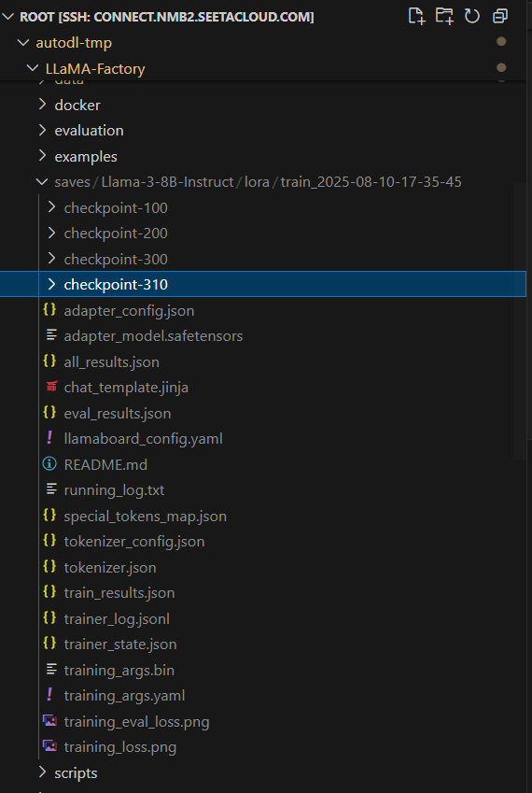The height and width of the screenshot is (793, 532).
Task: Click YAML icon of training_args.yaml
Action: pos(49,695)
